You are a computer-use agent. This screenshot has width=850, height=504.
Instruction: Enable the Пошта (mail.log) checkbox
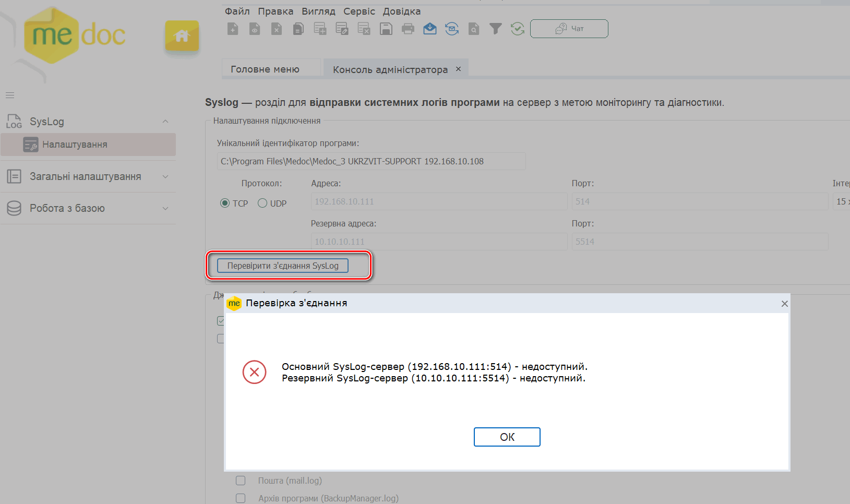point(241,481)
